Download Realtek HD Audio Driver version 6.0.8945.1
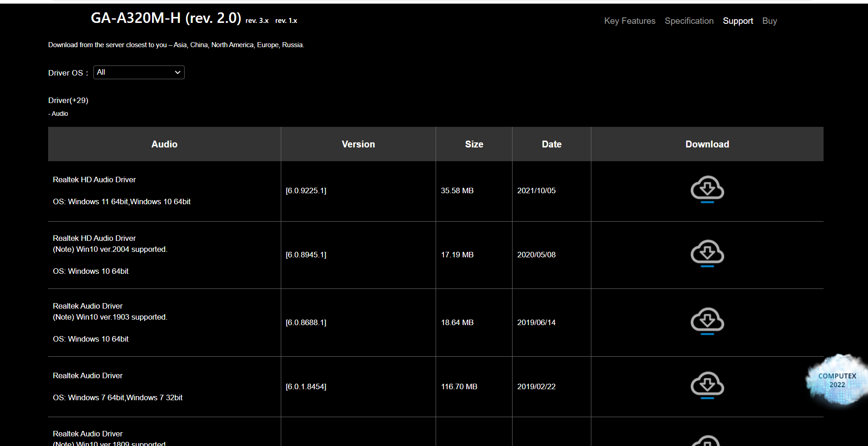Image resolution: width=868 pixels, height=446 pixels. [x=707, y=253]
